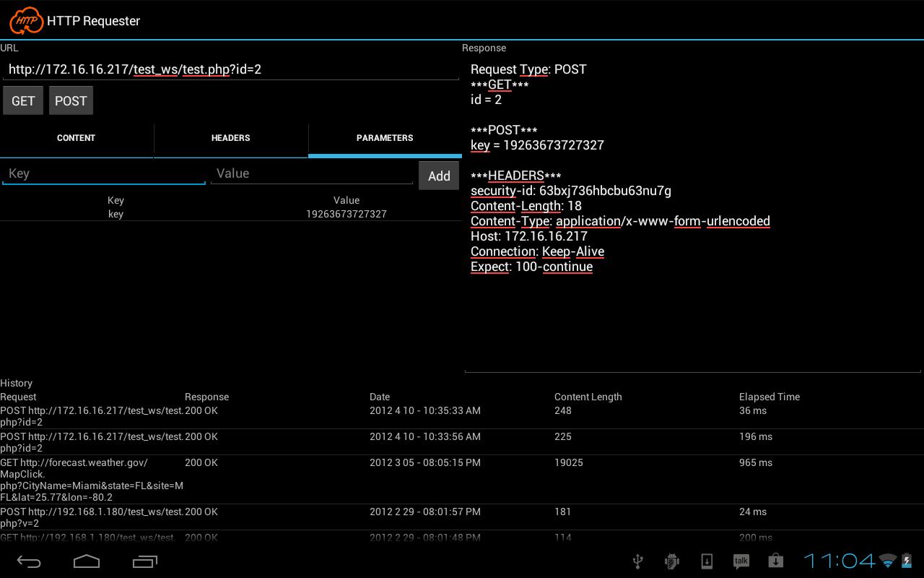
Task: Tap the home navigation icon
Action: 87,561
